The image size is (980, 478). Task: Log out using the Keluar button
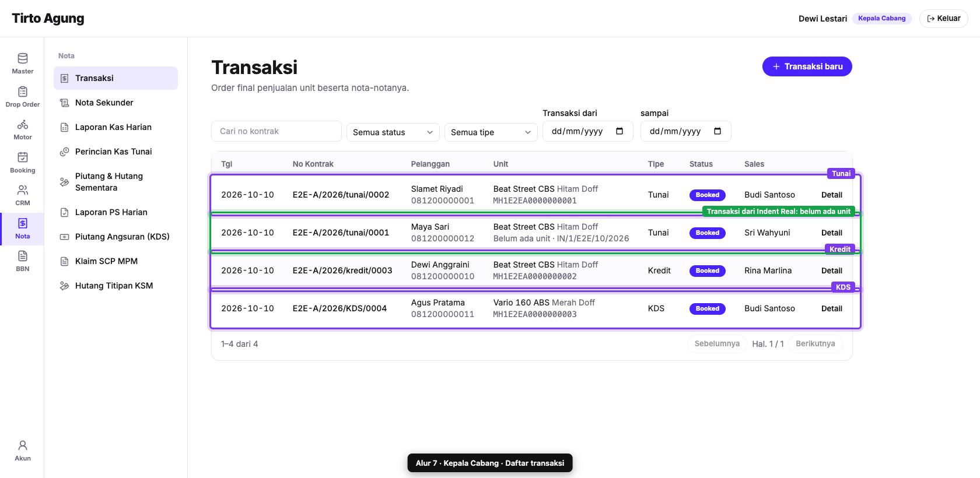click(x=944, y=19)
